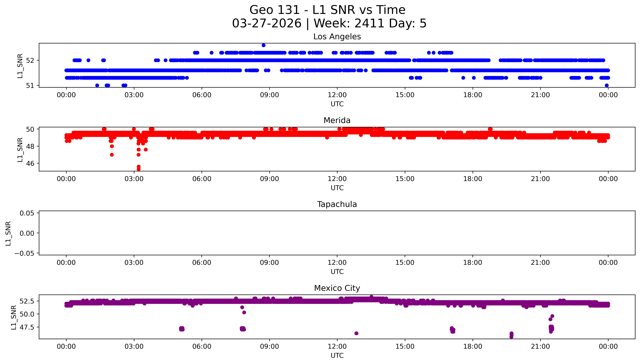
Task: Click the 'Tapachula' subplot title
Action: 337,204
